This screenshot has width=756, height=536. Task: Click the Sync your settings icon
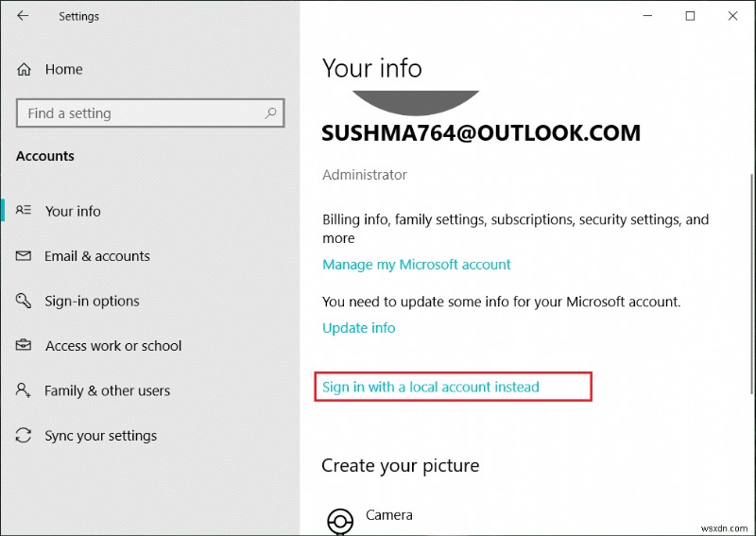click(26, 436)
